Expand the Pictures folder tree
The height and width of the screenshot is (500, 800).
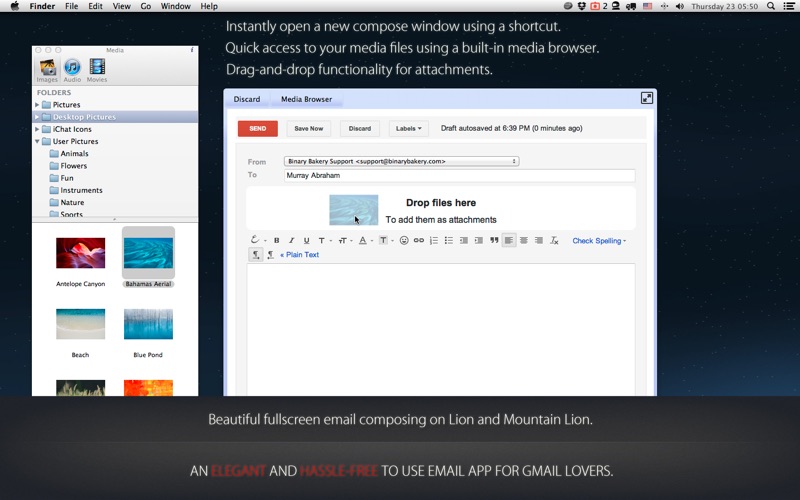[x=37, y=105]
